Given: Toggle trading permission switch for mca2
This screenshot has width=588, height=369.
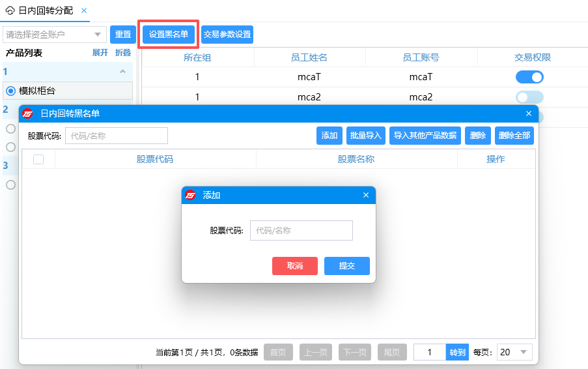Looking at the screenshot, I should (529, 97).
